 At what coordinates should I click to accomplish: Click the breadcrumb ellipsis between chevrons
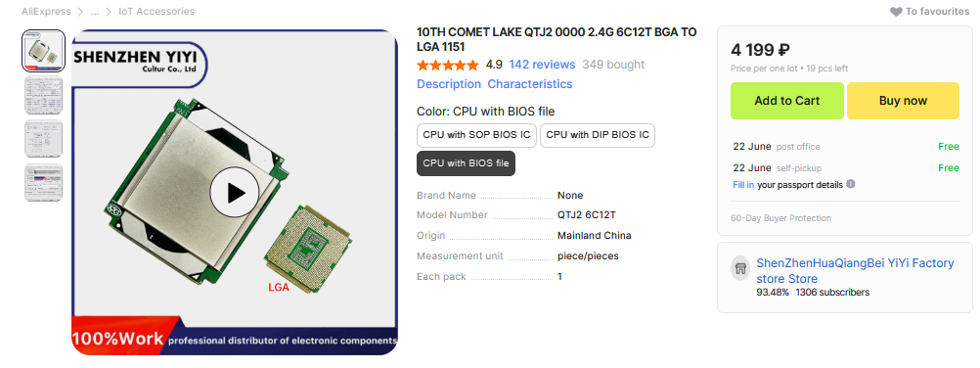[x=95, y=12]
